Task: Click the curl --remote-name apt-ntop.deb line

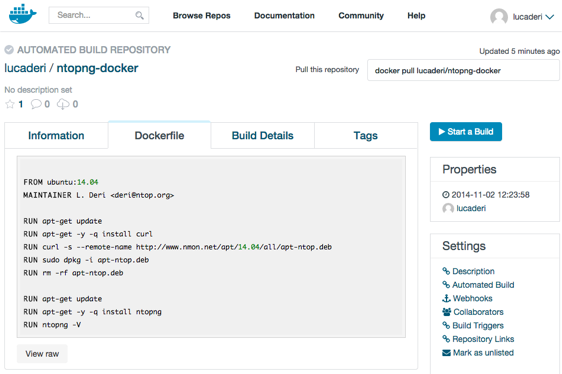Action: pyautogui.click(x=177, y=247)
